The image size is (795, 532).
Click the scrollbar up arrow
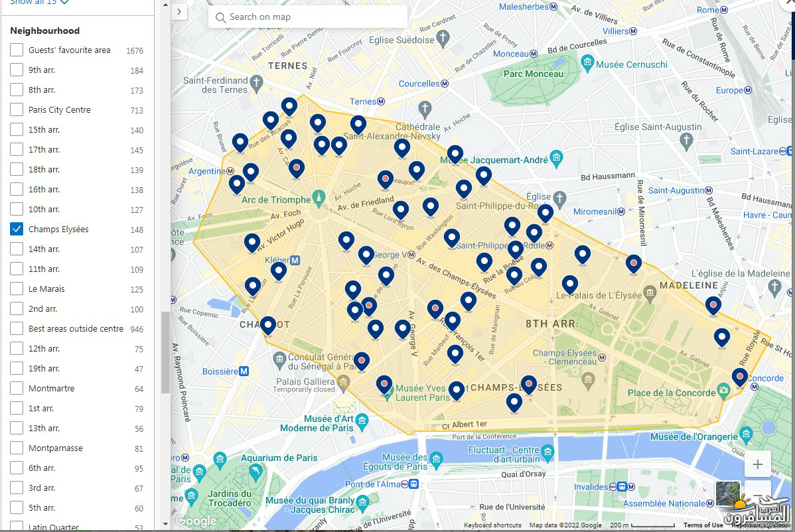point(165,5)
